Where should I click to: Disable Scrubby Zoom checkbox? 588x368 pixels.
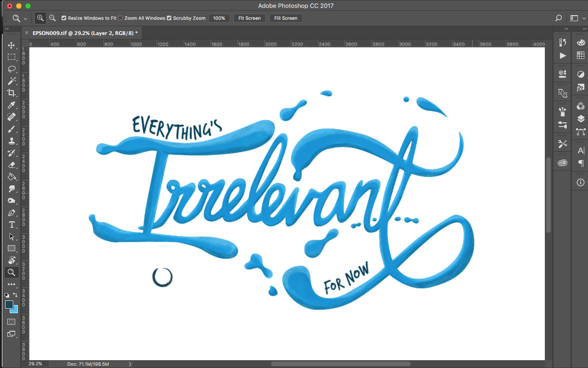[x=169, y=18]
